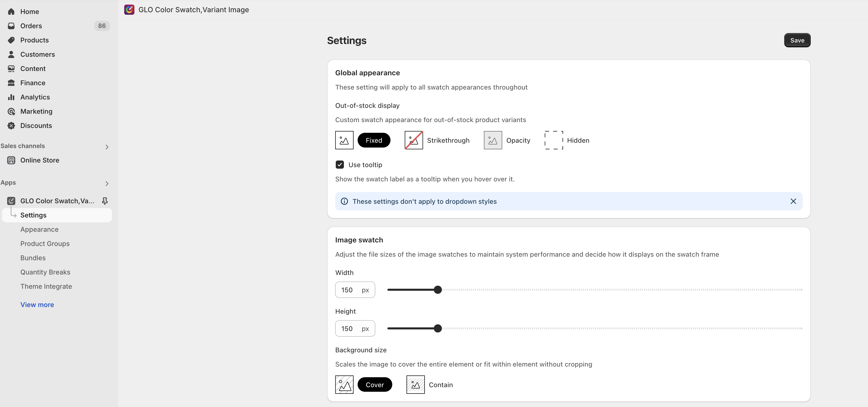Open the Product Groups page

click(x=45, y=244)
